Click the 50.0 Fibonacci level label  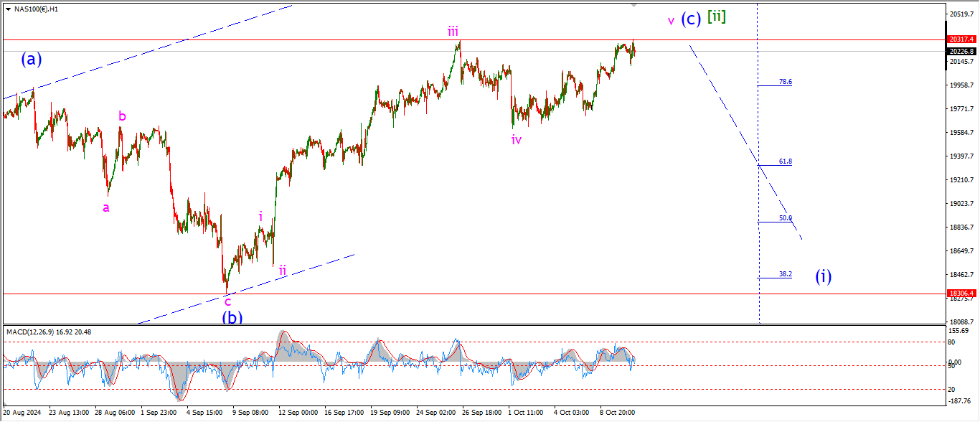point(785,218)
